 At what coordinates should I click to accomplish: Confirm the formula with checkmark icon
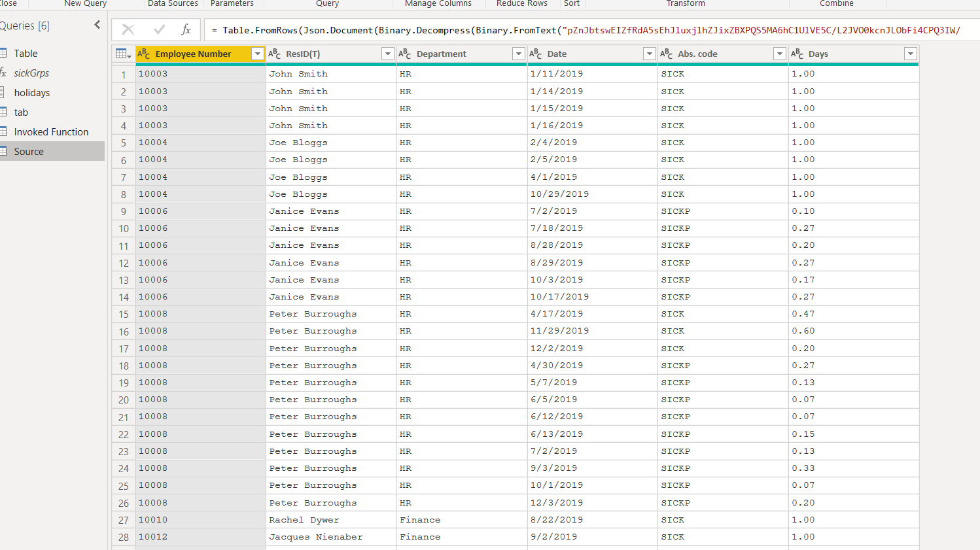159,29
